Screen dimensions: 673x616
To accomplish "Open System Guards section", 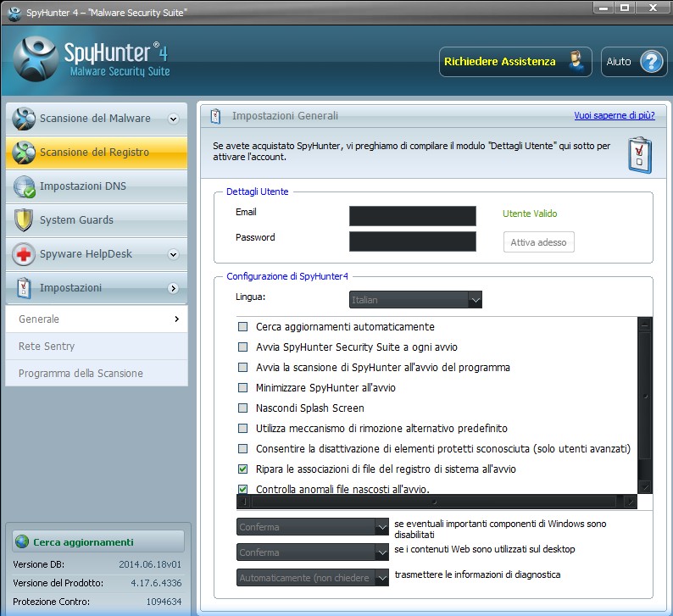I will coord(97,220).
